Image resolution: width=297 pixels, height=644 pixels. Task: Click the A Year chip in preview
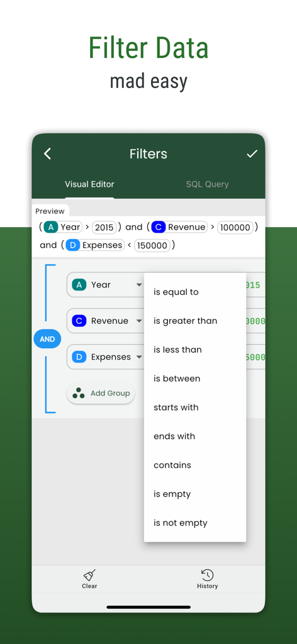(x=64, y=227)
